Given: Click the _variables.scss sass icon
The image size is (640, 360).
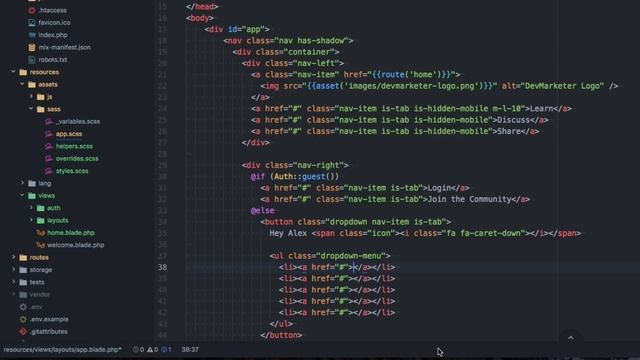Looking at the screenshot, I should tap(49, 122).
